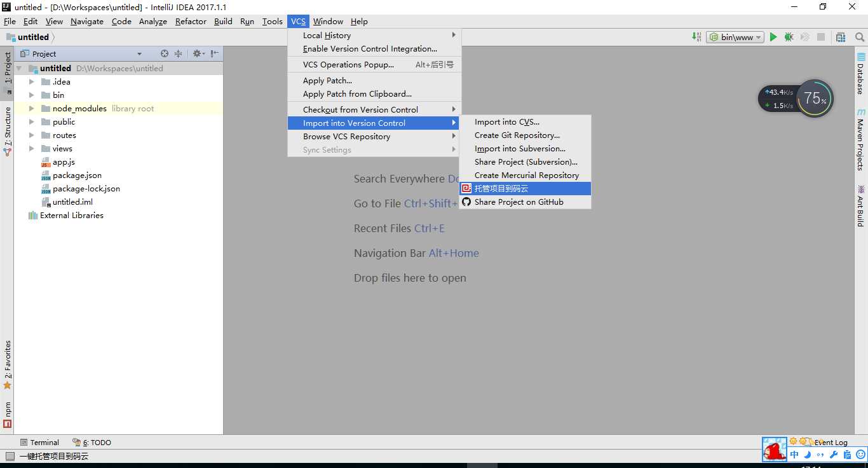
Task: Select Create Mercurial Repository
Action: click(525, 175)
